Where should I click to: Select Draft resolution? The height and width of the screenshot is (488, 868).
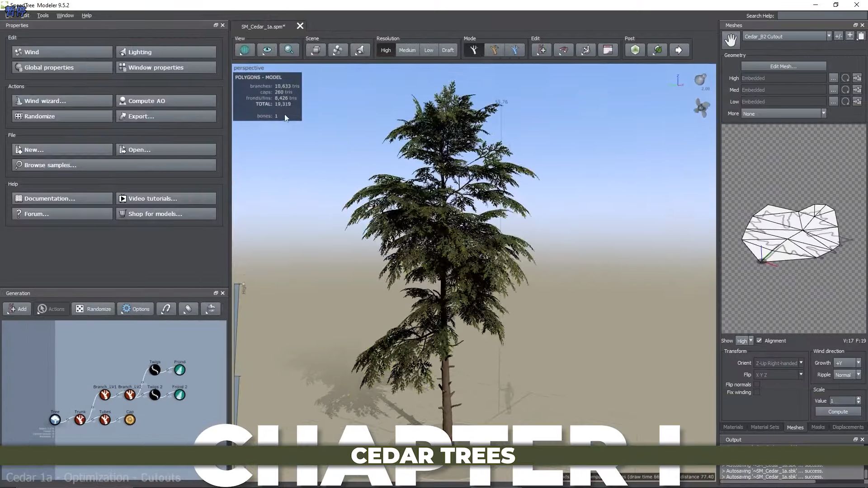pyautogui.click(x=448, y=50)
